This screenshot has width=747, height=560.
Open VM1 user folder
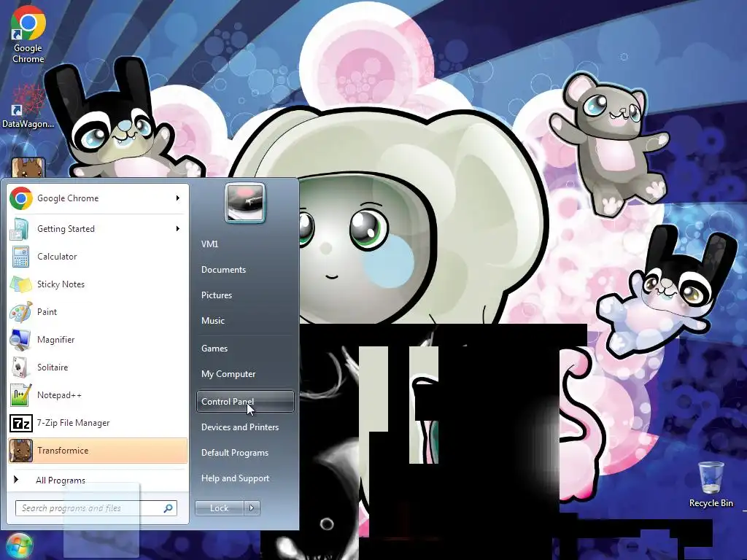(209, 244)
